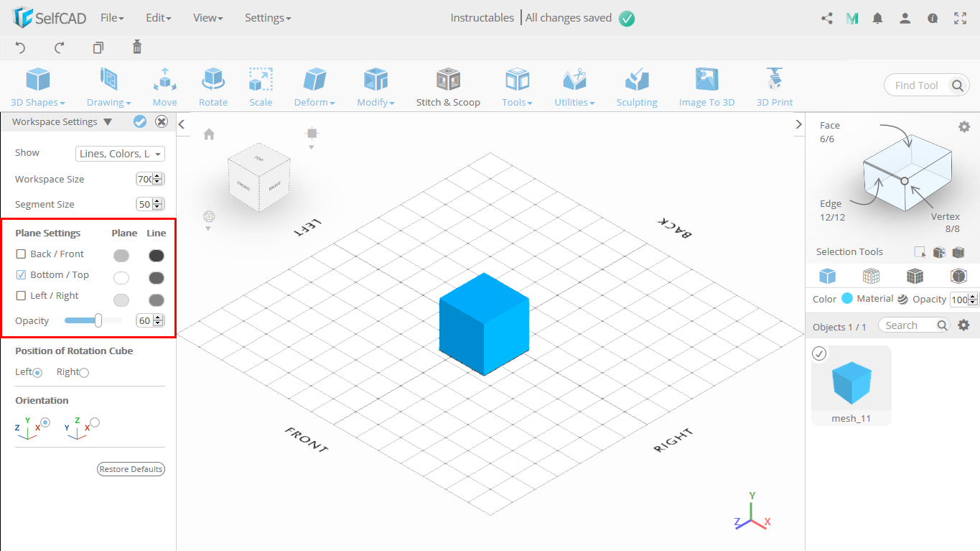Click the Redo arrow icon

pyautogui.click(x=60, y=48)
